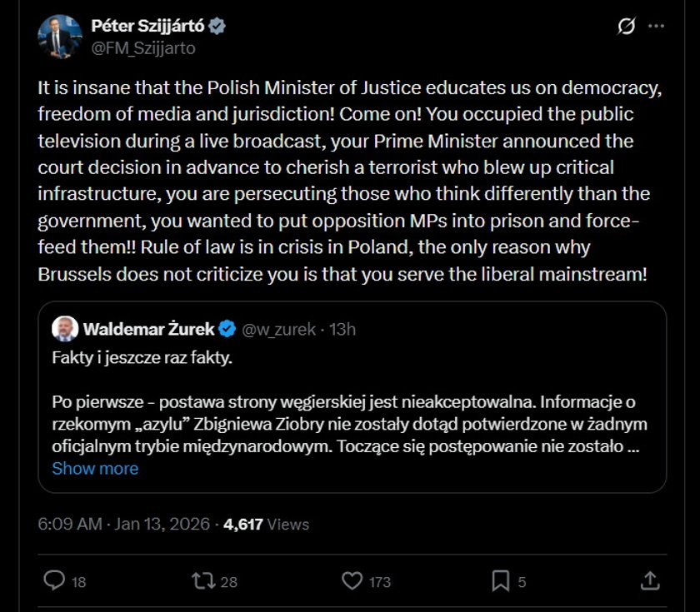Repost this post using the arrows icon
Screen dimensions: 700x612
click(202, 580)
